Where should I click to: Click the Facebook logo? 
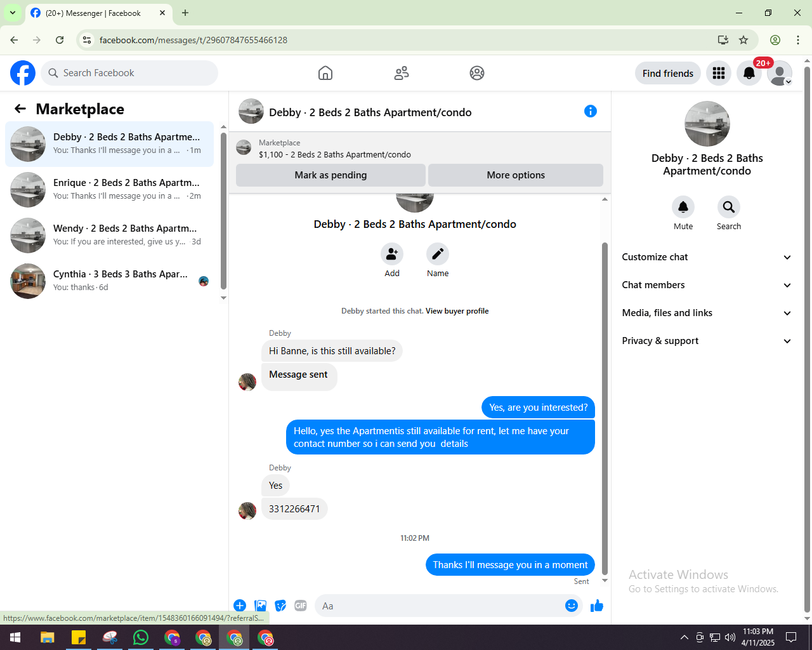23,73
